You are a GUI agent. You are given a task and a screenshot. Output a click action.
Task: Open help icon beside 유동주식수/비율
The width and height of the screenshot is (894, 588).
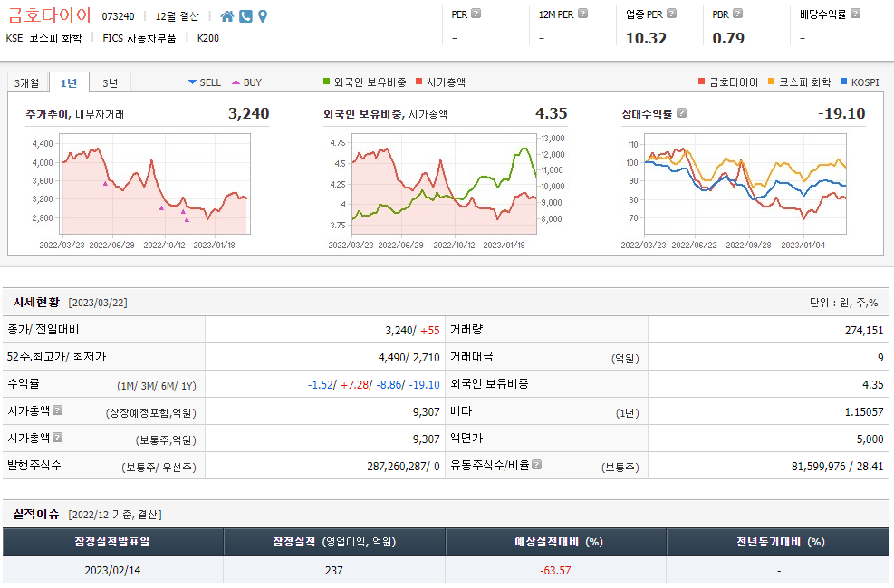pos(536,464)
